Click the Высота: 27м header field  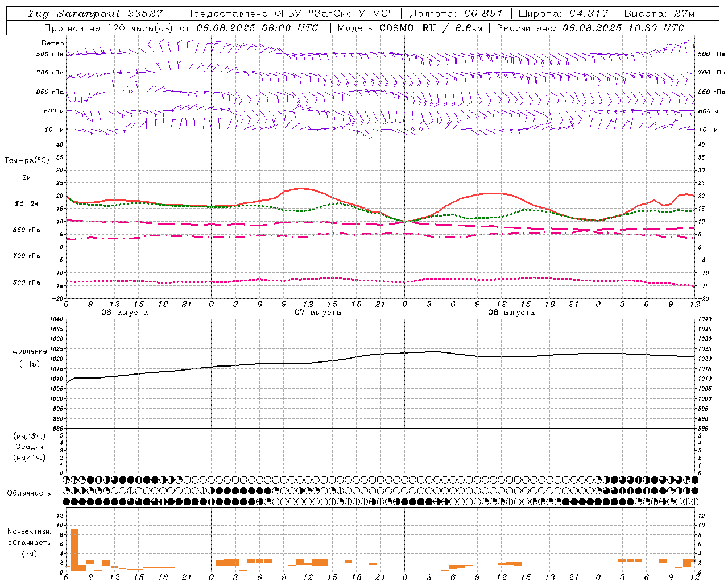click(659, 14)
